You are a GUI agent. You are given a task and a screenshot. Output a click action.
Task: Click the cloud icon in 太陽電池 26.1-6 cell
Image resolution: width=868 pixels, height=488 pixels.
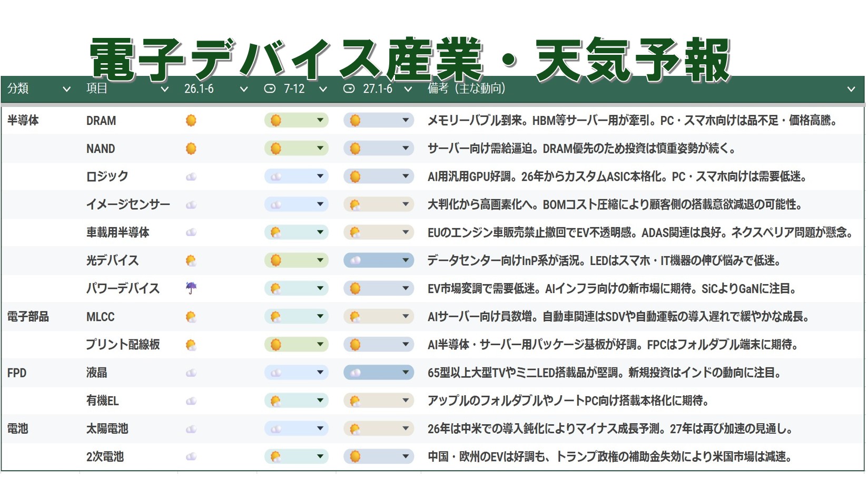pyautogui.click(x=191, y=429)
